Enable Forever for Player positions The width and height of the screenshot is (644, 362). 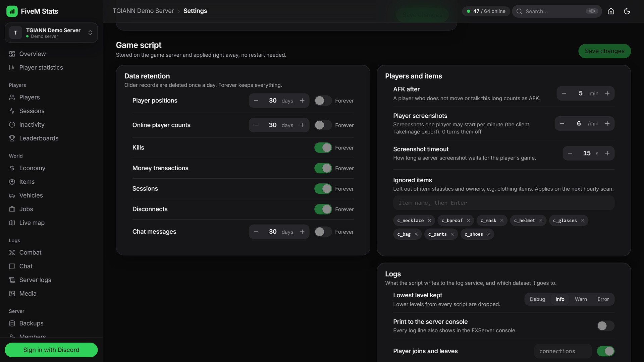323,101
